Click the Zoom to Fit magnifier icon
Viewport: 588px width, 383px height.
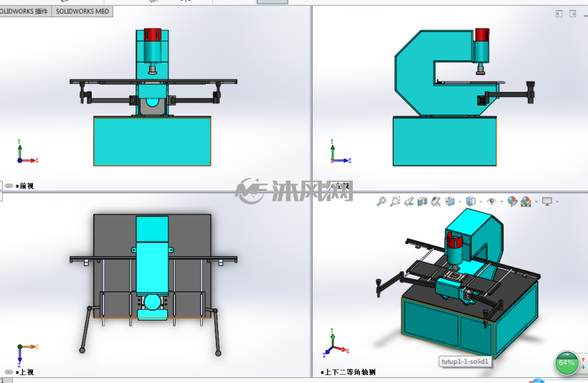[381, 202]
